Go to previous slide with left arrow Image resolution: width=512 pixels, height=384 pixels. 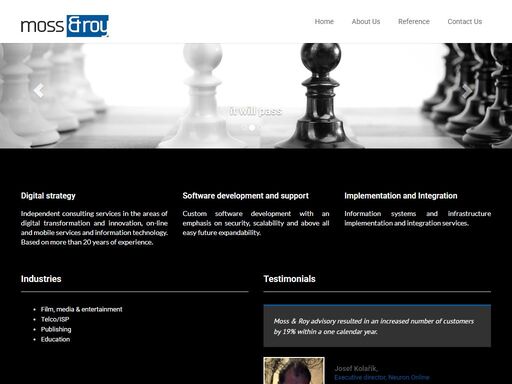[39, 90]
